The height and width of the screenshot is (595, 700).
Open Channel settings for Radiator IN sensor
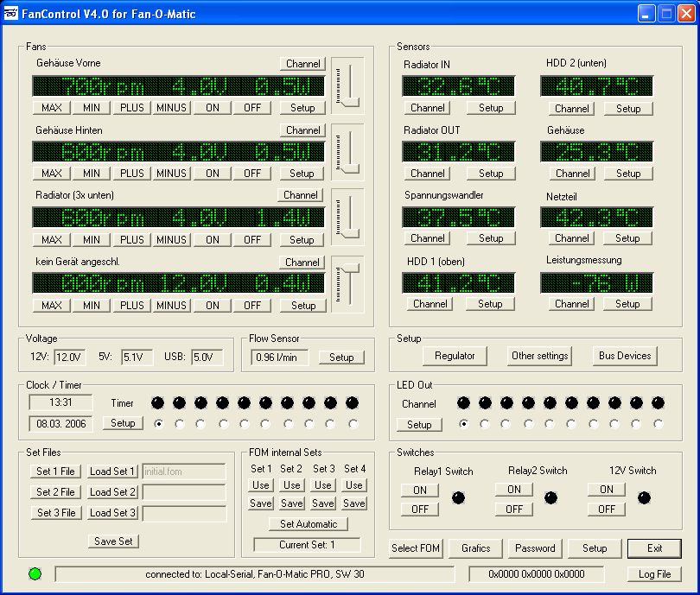point(428,108)
